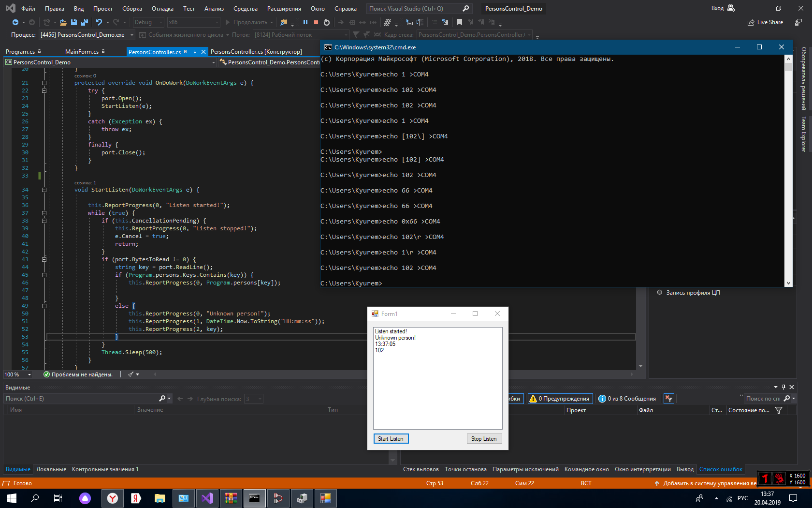Viewport: 812px width, 508px height.
Task: Save all files with double-floppy icon
Action: [85, 22]
